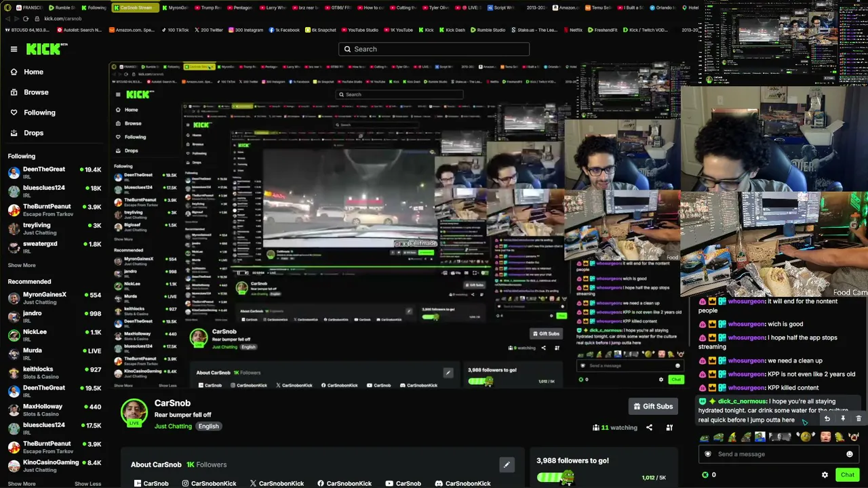Click the moderator tools icon right of share

(669, 428)
